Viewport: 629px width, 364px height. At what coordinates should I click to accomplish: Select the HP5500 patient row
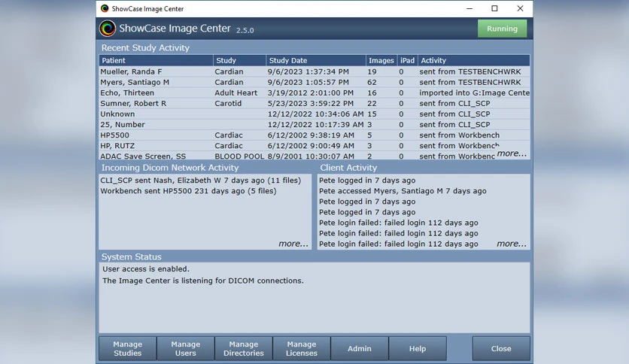pos(314,135)
